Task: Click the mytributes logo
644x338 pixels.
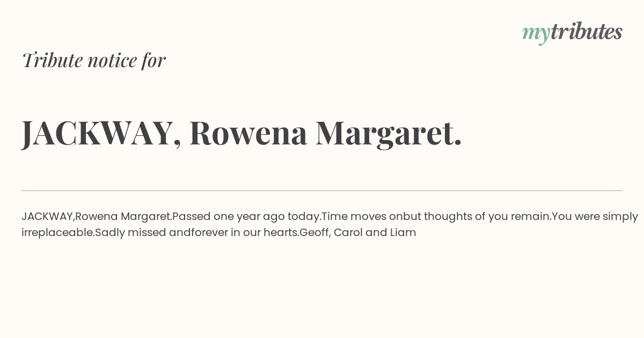Action: [572, 32]
